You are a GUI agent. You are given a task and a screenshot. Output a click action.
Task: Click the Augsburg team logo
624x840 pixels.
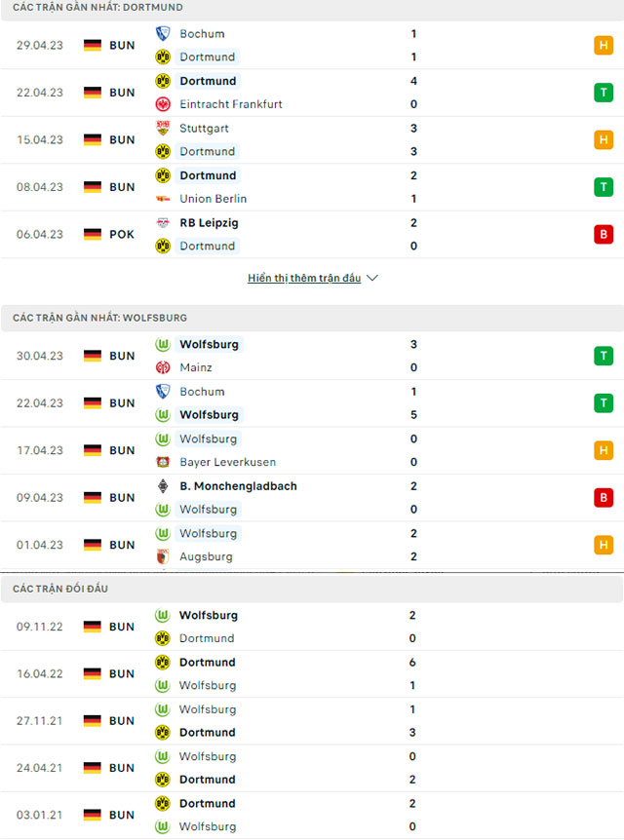163,556
